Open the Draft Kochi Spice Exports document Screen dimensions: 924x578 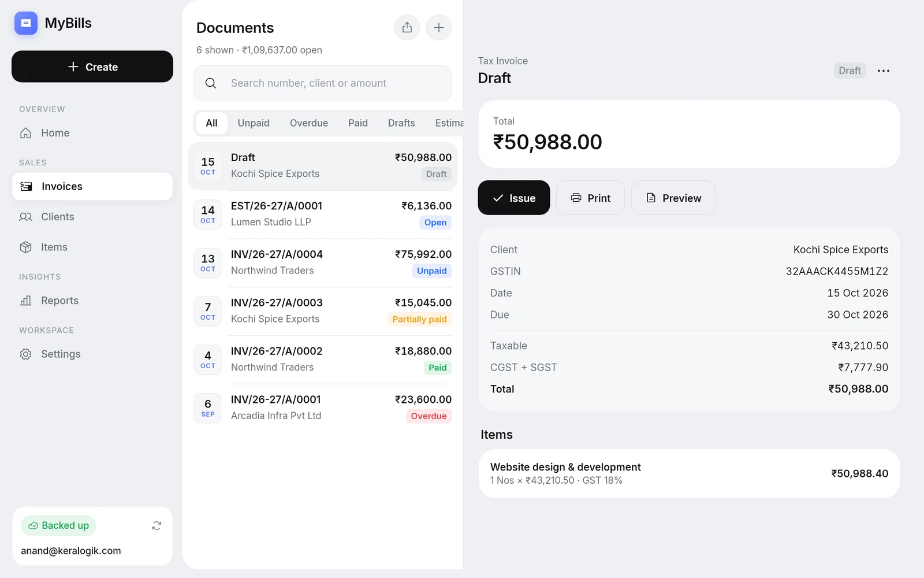click(x=323, y=166)
